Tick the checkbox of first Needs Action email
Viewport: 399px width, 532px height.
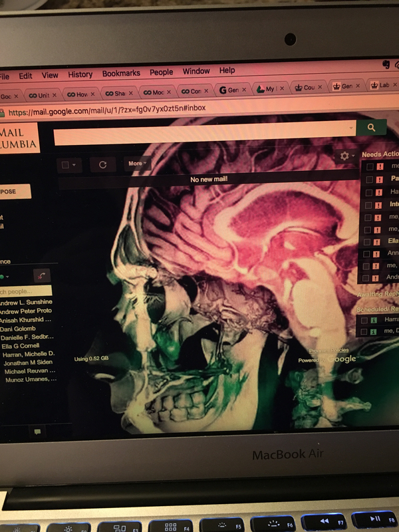click(370, 166)
